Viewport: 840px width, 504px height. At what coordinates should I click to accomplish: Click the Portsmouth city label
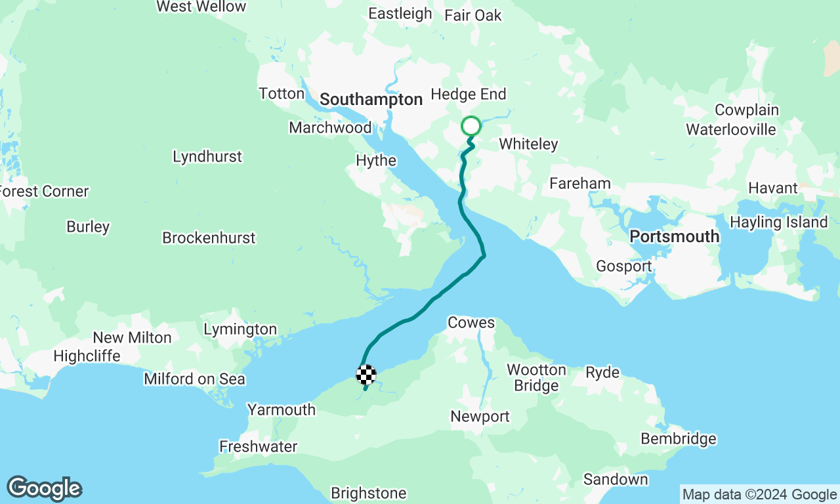[675, 237]
